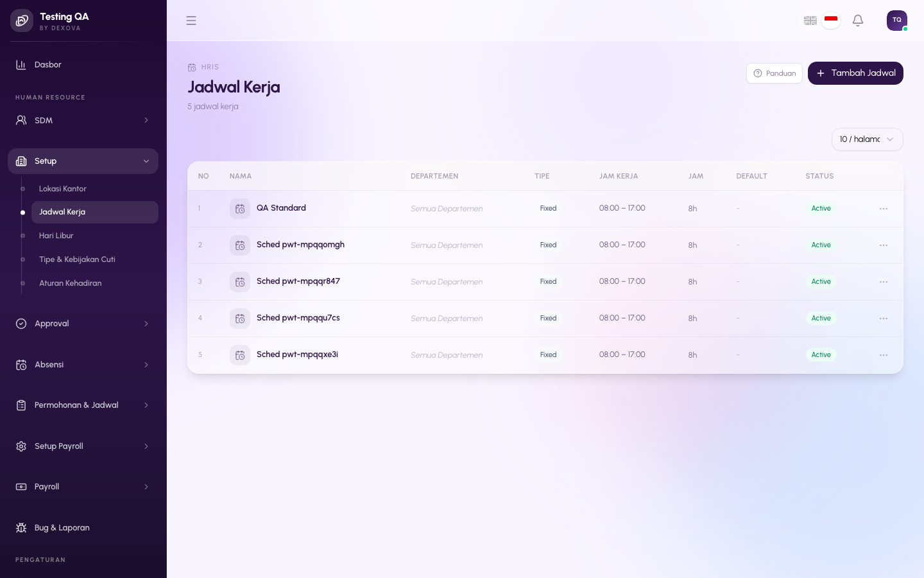The width and height of the screenshot is (924, 578).
Task: Click the 'Sched pwt-mpqqomgh' name
Action: [300, 245]
